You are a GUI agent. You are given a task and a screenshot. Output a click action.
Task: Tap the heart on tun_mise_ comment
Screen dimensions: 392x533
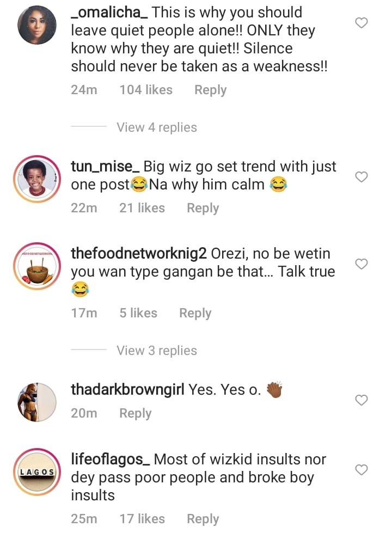coord(362,177)
